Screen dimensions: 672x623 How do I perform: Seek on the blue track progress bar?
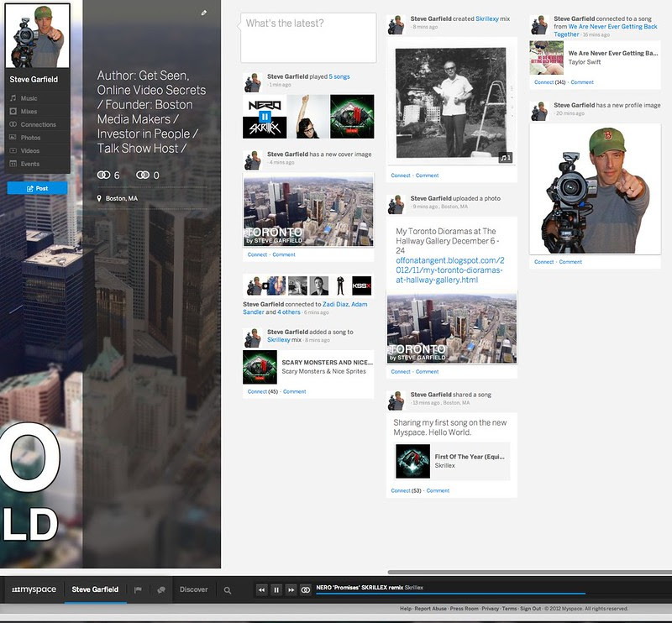[450, 594]
